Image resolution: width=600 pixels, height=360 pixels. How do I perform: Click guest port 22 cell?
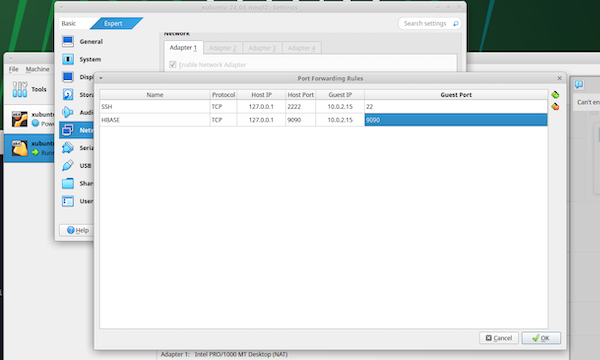(x=456, y=106)
